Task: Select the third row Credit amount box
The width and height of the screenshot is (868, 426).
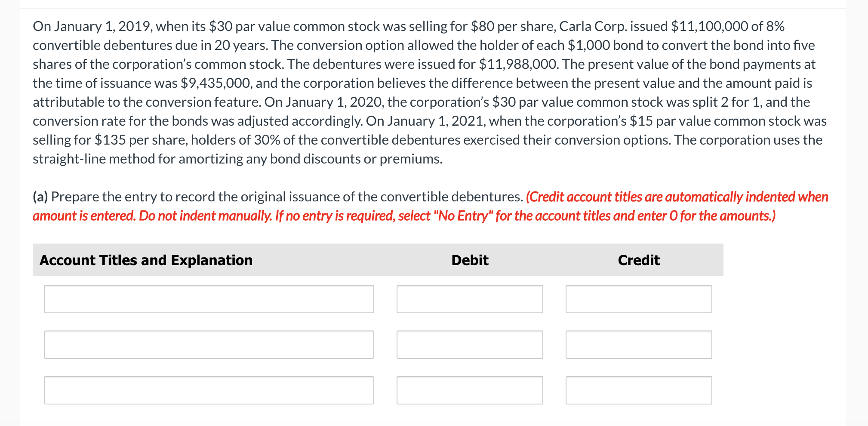Action: (639, 390)
